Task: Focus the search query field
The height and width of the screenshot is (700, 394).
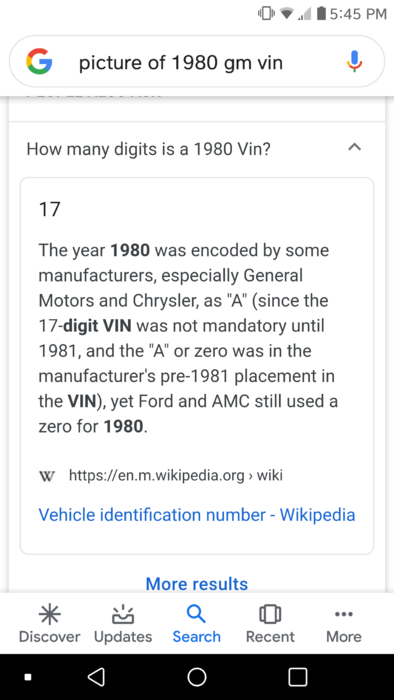Action: coord(197,62)
